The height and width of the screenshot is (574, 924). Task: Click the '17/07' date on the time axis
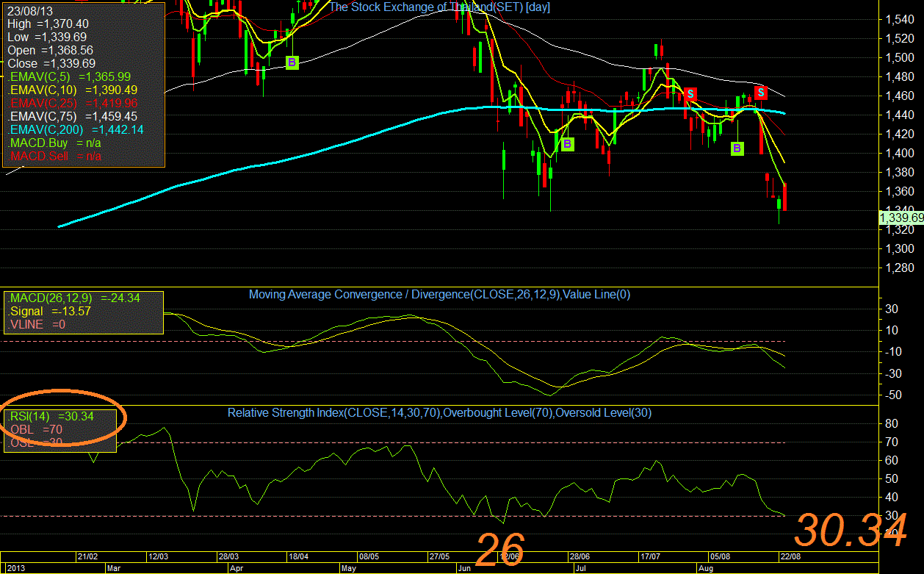(x=651, y=557)
